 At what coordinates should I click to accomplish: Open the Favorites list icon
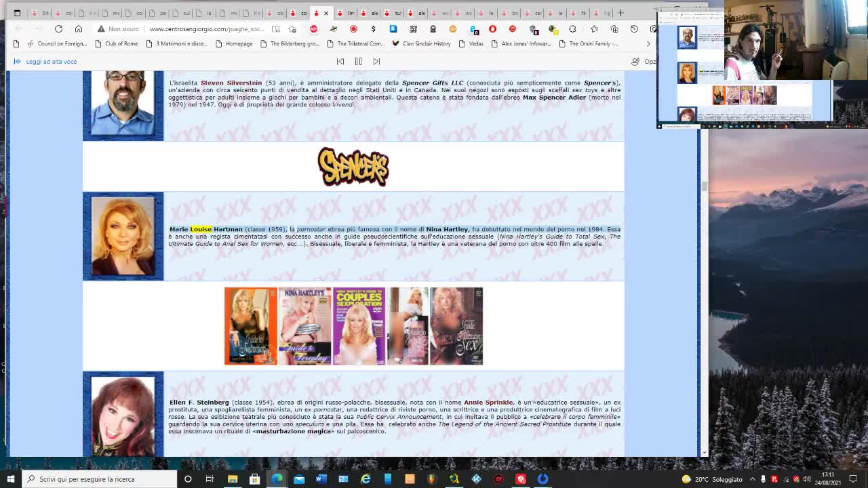tap(594, 29)
